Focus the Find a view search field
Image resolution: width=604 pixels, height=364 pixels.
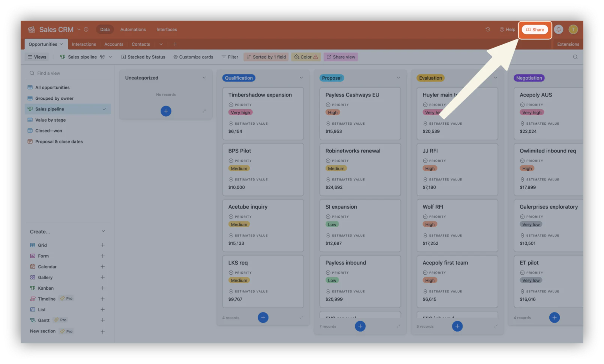68,73
